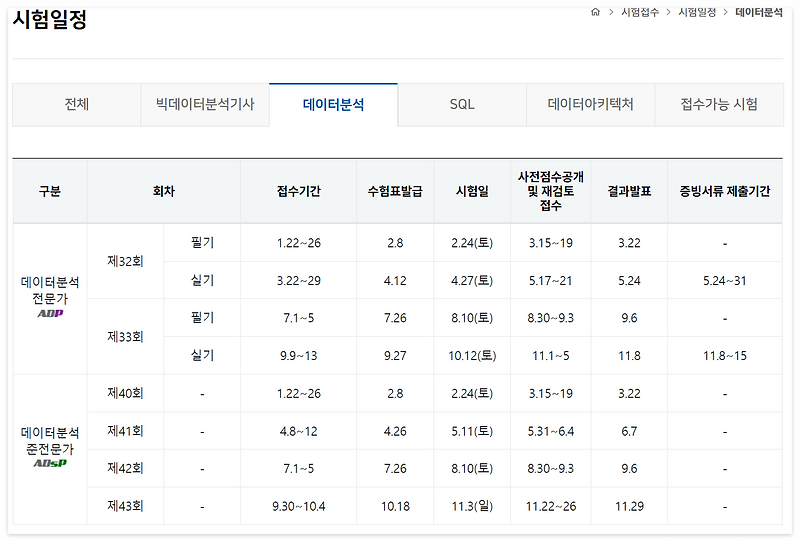Click the 5.24~31 document submission period
This screenshot has width=800, height=542.
click(x=724, y=281)
